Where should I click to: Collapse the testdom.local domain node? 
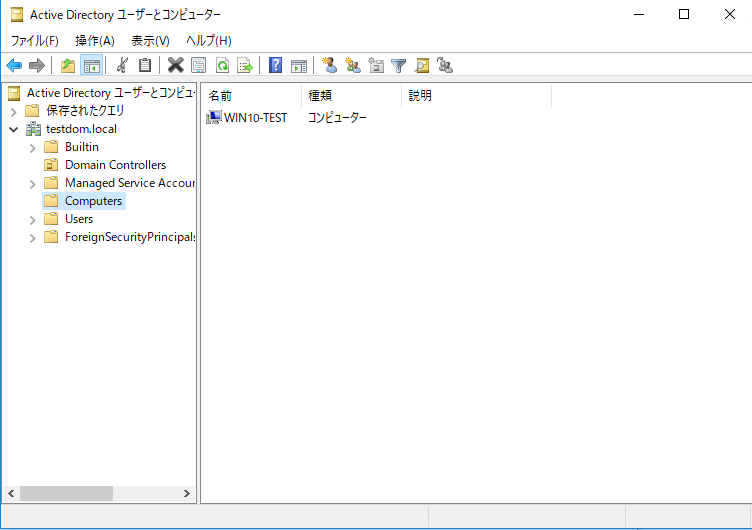point(14,129)
